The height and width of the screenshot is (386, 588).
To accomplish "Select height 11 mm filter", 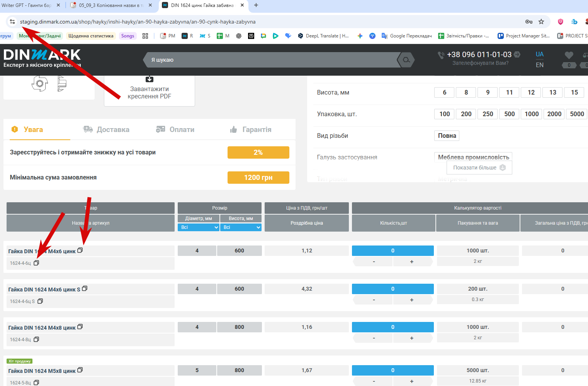I will coord(510,92).
